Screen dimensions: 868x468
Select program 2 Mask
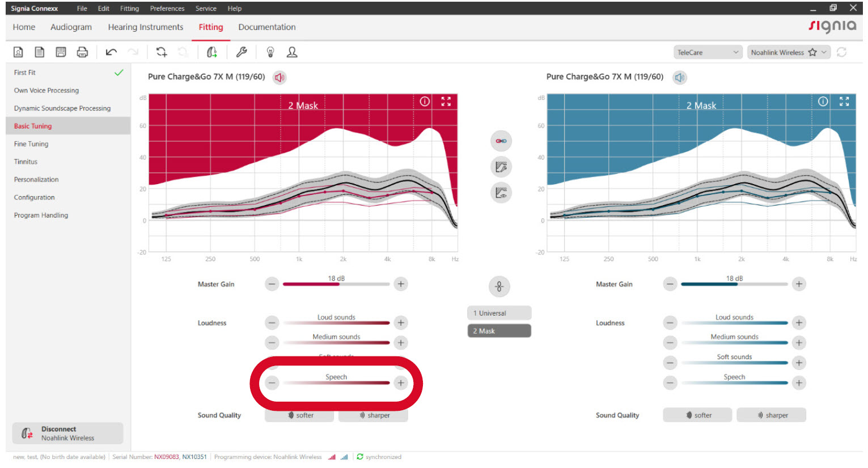coord(499,331)
